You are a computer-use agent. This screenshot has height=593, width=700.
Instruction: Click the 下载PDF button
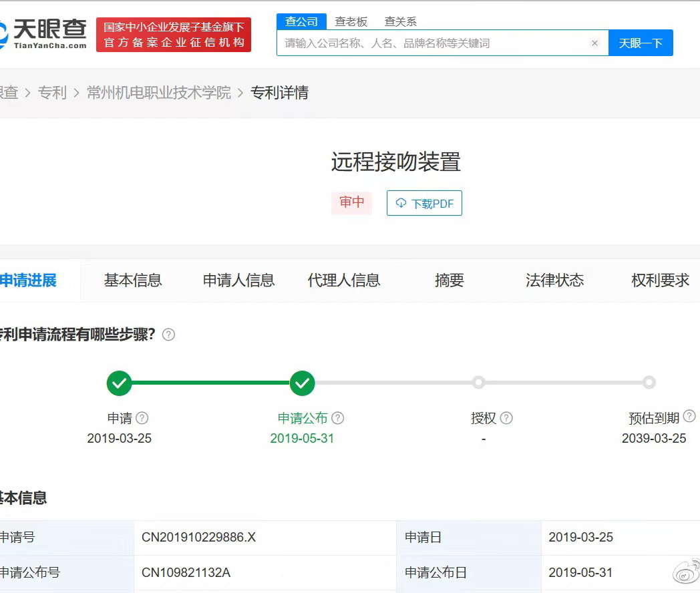pyautogui.click(x=424, y=204)
